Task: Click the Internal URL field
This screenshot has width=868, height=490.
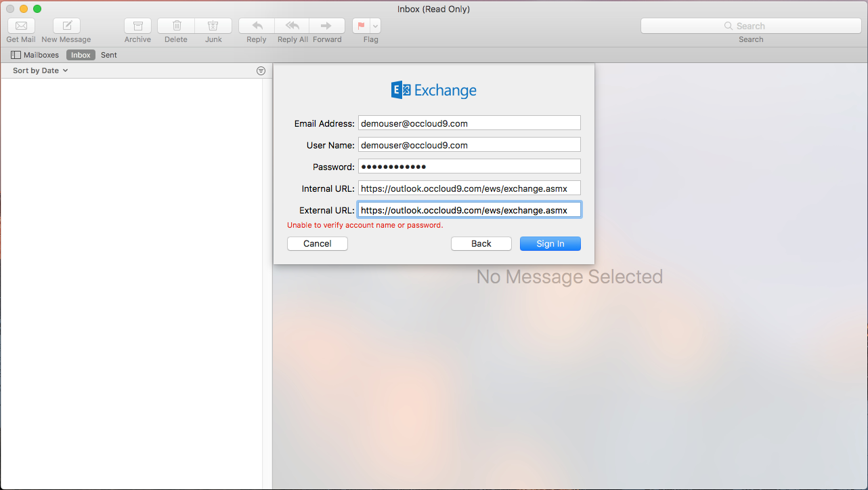Action: click(x=469, y=188)
